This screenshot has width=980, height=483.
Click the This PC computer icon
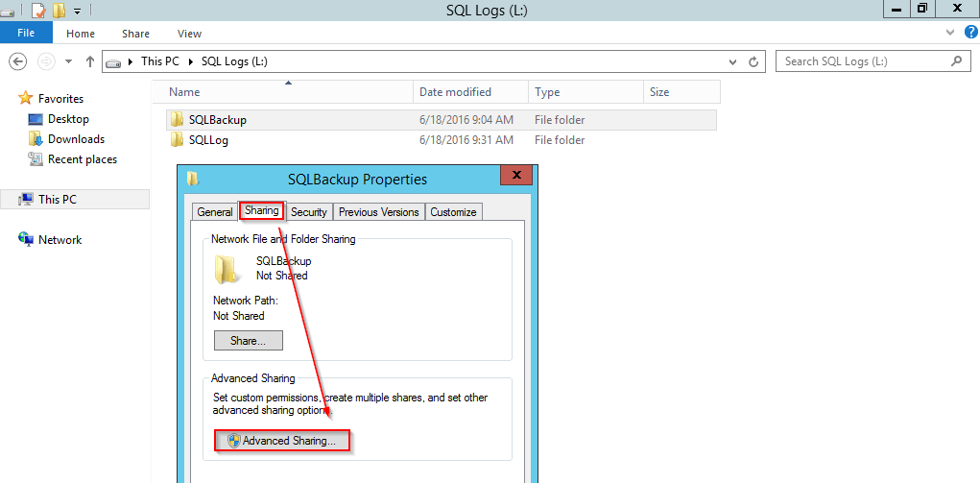[x=26, y=200]
